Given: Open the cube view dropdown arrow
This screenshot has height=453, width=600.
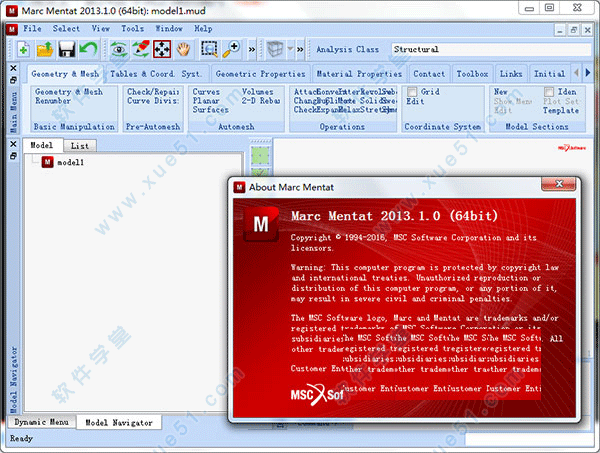Looking at the screenshot, I should 290,49.
